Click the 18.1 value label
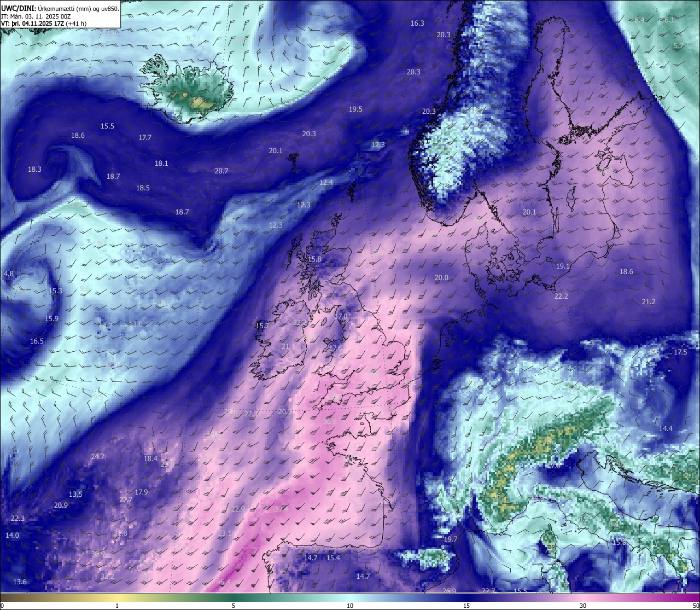 point(161,164)
